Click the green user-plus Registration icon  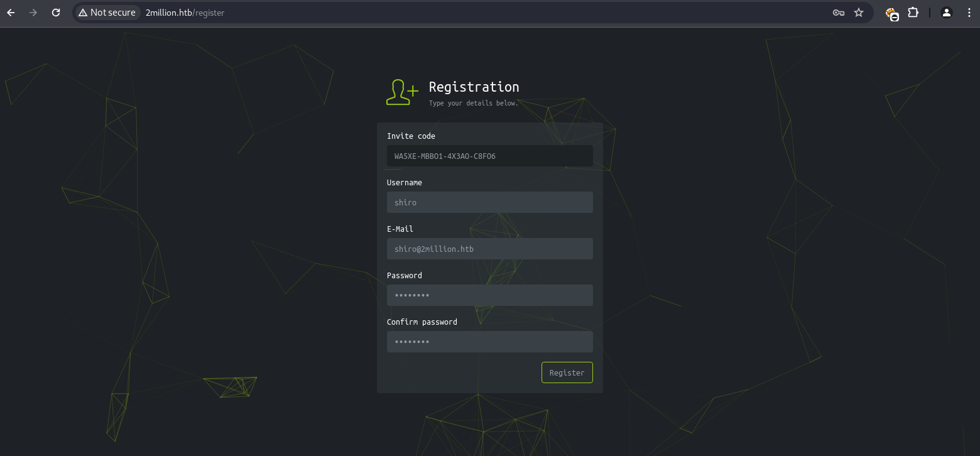(402, 92)
